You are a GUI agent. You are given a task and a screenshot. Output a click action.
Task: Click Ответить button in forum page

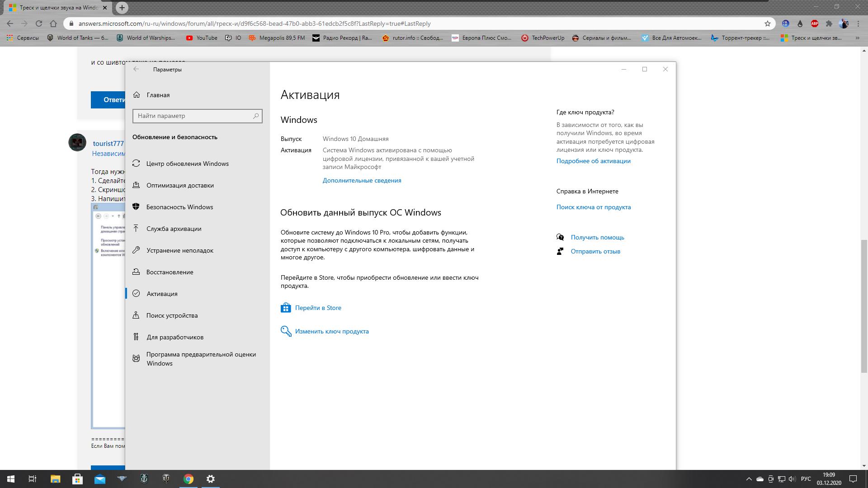point(108,100)
